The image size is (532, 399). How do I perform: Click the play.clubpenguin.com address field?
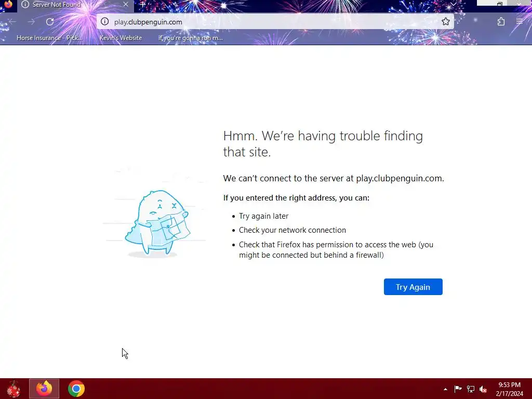[x=275, y=22]
